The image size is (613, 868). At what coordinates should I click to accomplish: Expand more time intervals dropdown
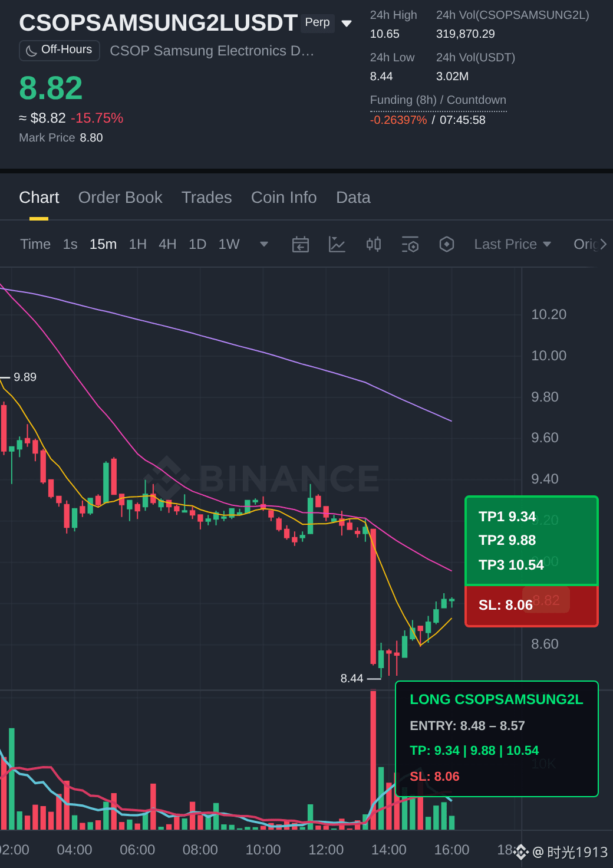264,244
